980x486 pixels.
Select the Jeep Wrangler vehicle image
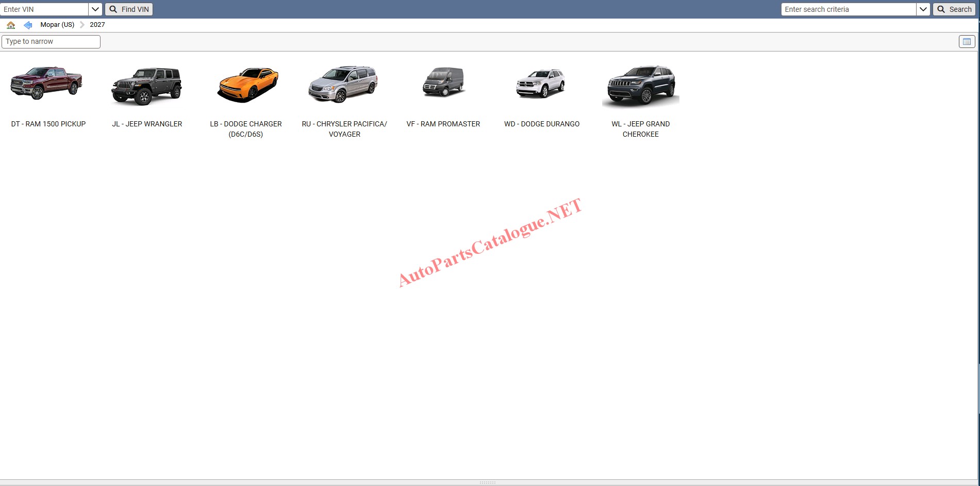click(147, 86)
